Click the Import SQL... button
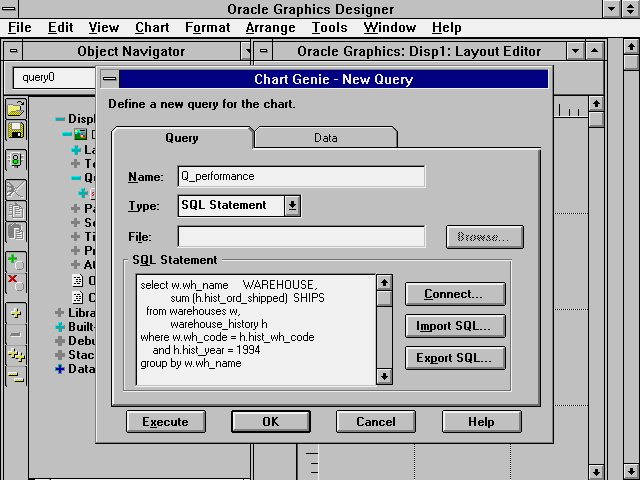The height and width of the screenshot is (480, 640). tap(454, 326)
